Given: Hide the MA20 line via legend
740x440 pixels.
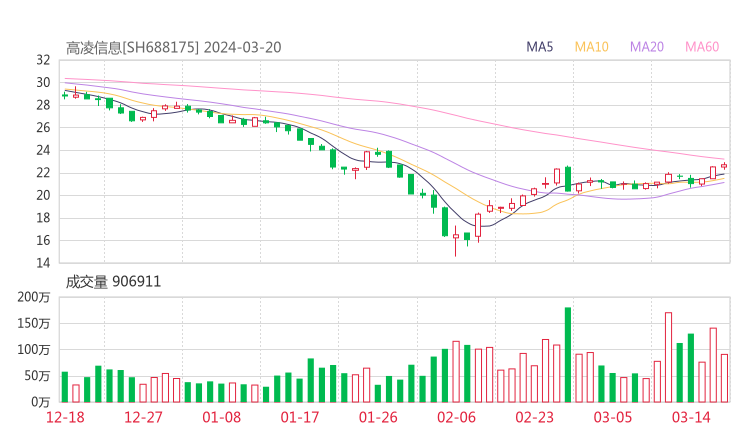Looking at the screenshot, I should (x=647, y=47).
